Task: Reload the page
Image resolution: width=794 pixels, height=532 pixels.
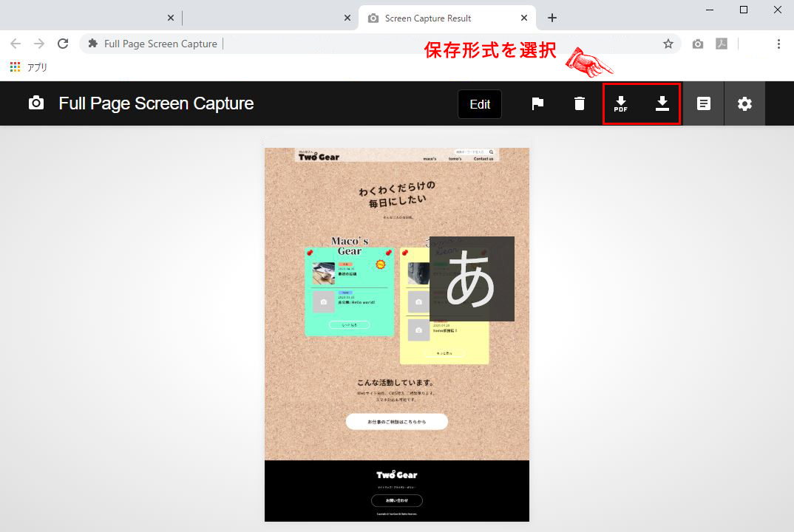Action: pos(63,44)
